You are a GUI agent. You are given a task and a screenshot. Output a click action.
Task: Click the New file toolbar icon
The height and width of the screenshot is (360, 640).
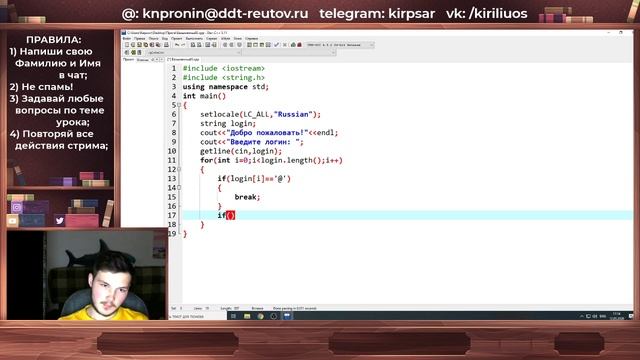pos(127,45)
